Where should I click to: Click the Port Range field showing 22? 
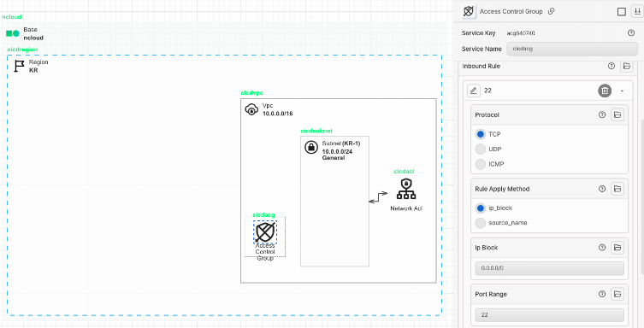tap(549, 315)
